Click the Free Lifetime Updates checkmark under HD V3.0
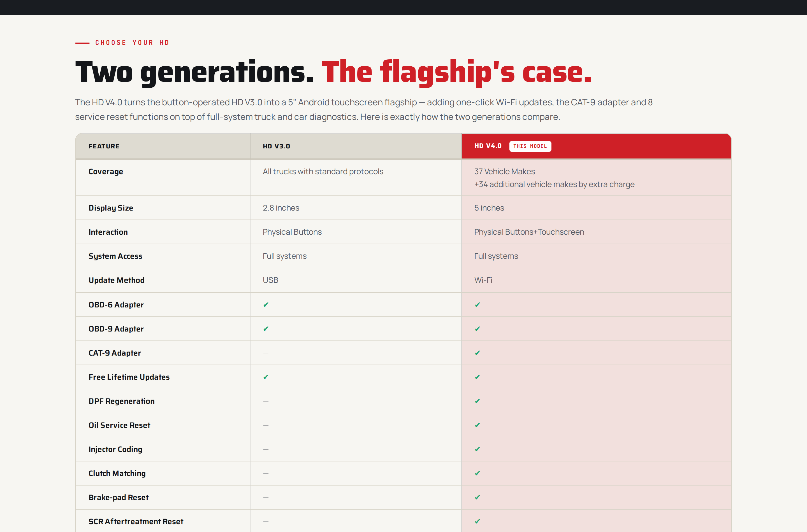Image resolution: width=807 pixels, height=532 pixels. [x=266, y=377]
